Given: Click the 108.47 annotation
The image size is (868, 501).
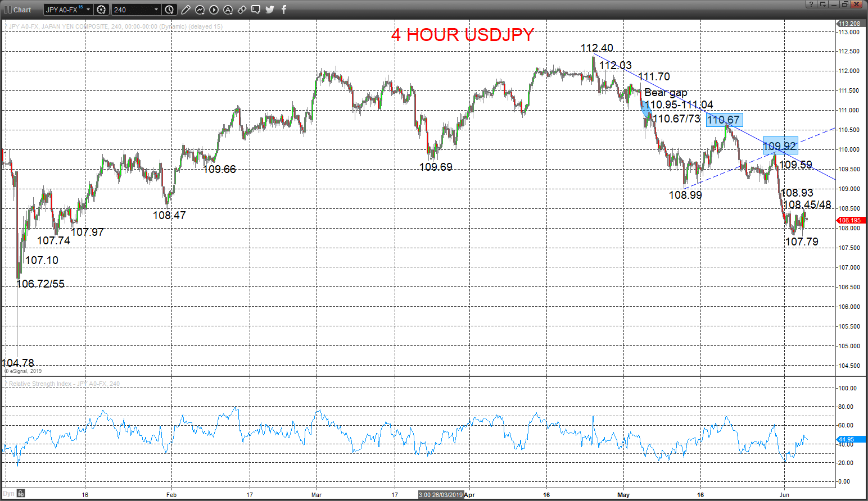Looking at the screenshot, I should [x=169, y=215].
